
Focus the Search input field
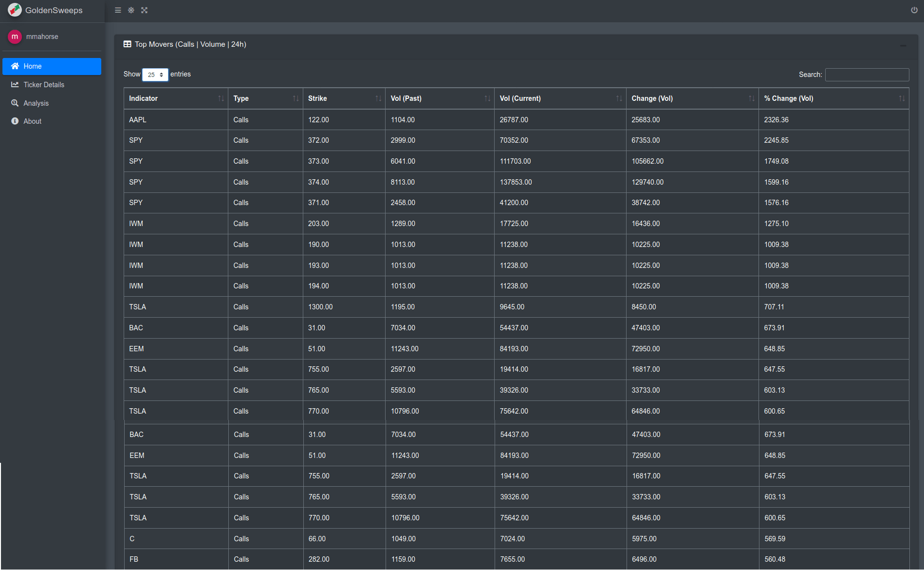coord(867,75)
